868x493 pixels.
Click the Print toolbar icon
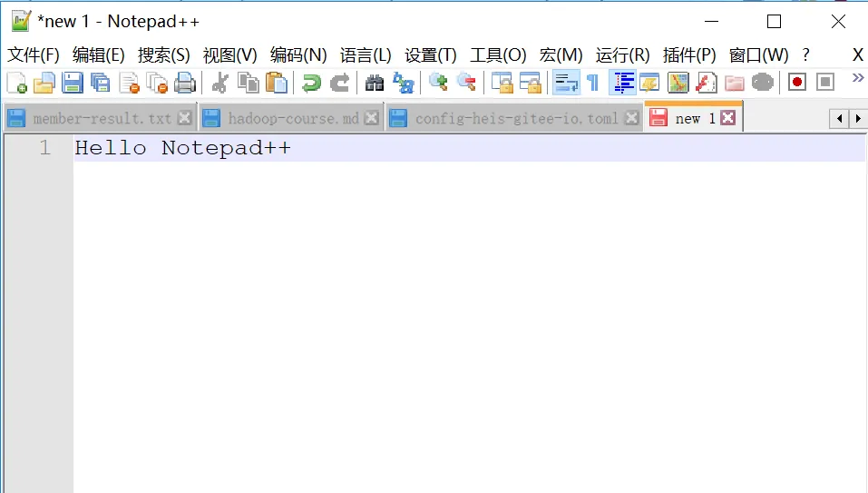pos(185,84)
